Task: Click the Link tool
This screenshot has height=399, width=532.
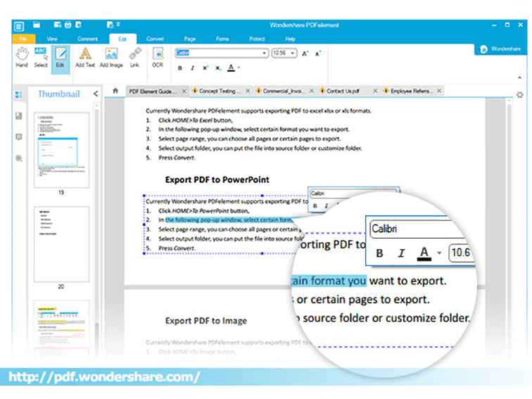Action: tap(134, 58)
